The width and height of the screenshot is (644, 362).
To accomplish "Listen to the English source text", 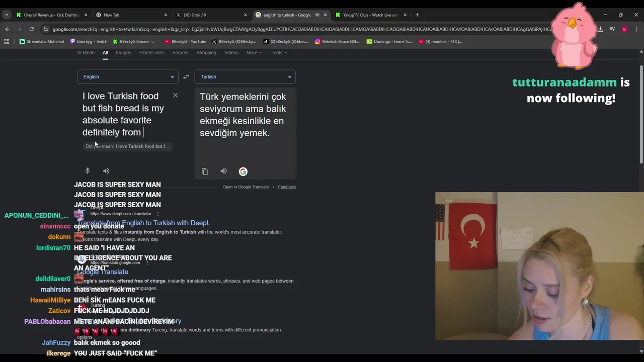I will click(x=106, y=171).
